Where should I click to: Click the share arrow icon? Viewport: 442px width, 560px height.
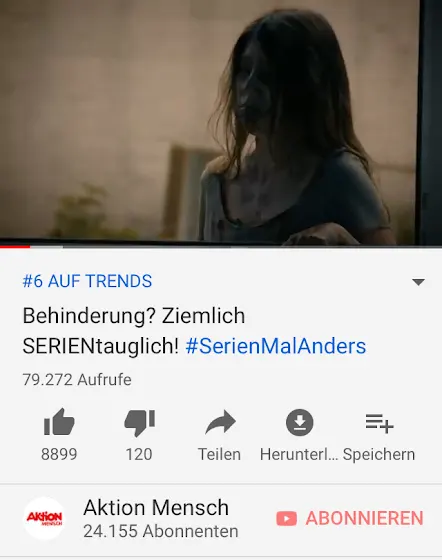[x=220, y=422]
